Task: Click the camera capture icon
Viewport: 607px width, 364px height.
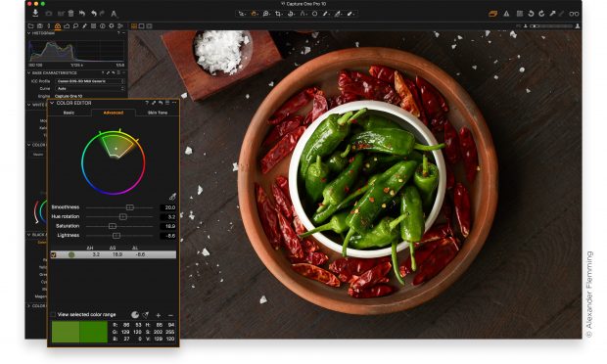Action: click(49, 14)
